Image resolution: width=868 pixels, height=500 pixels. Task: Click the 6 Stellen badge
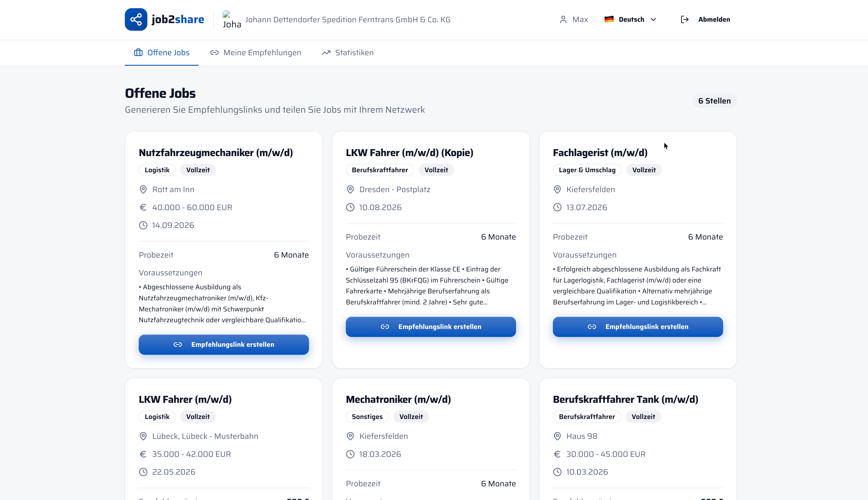coord(714,101)
